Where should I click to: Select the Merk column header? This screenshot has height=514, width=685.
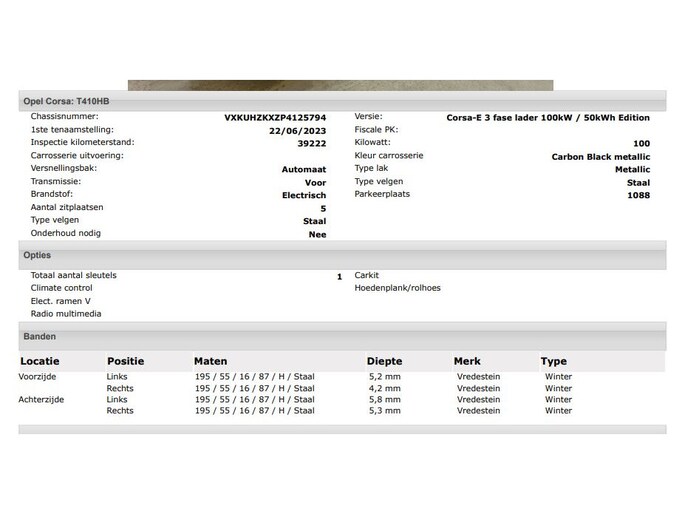467,361
